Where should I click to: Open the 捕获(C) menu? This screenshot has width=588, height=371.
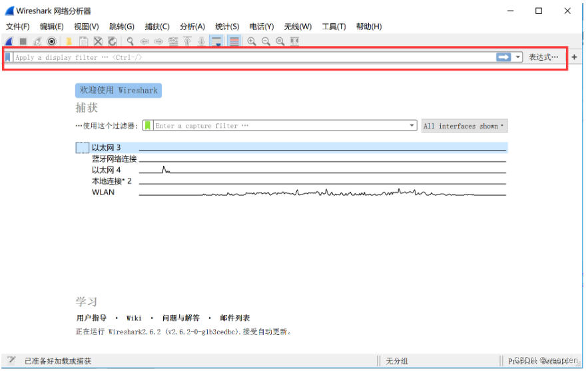(157, 27)
